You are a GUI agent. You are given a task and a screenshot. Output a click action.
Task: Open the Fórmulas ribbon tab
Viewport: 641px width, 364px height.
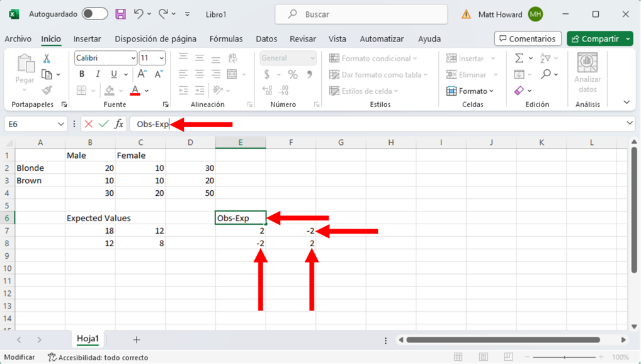coord(225,39)
